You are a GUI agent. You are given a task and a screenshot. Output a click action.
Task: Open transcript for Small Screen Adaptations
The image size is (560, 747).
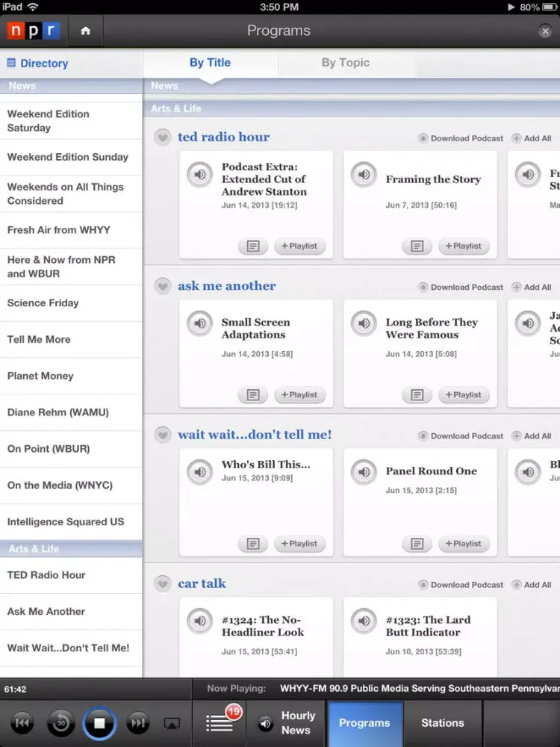coord(253,395)
